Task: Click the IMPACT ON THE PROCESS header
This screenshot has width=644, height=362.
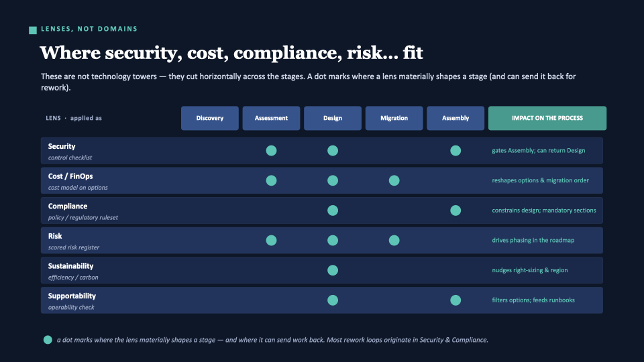Action: point(547,118)
